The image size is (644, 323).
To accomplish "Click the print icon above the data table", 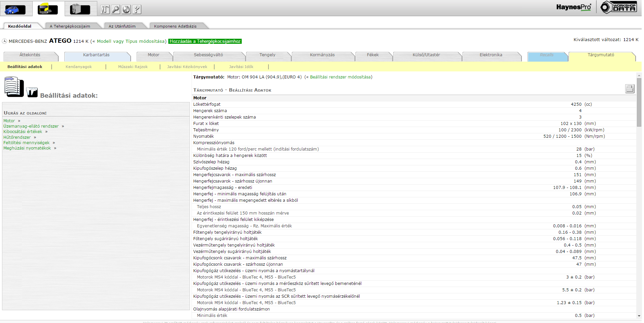I will tap(630, 89).
